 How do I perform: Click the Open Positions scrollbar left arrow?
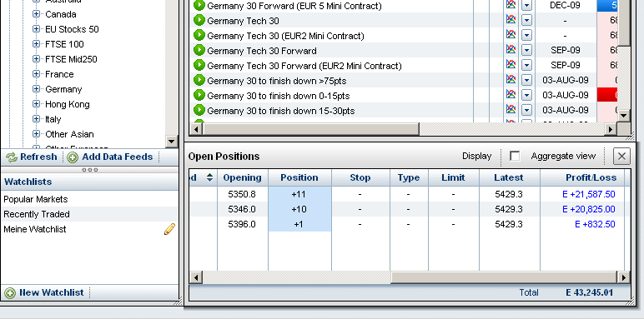click(x=196, y=277)
